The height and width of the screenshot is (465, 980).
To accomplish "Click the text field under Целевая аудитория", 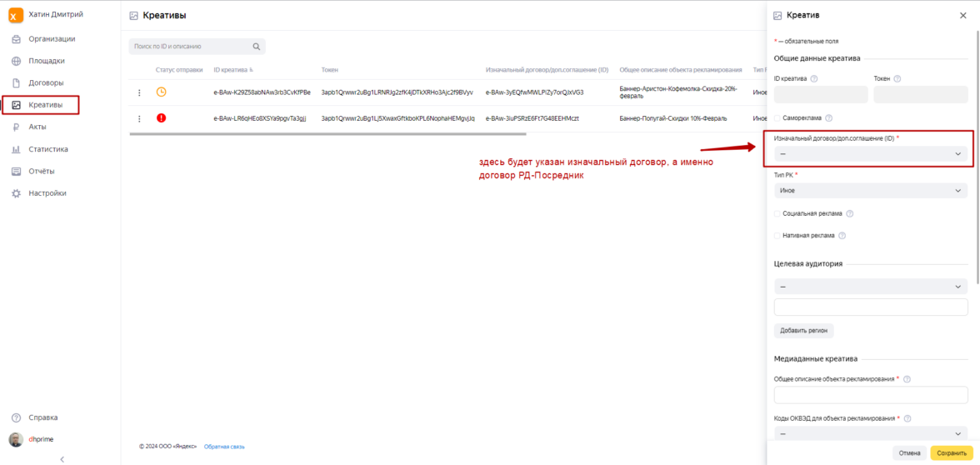I will [x=871, y=307].
